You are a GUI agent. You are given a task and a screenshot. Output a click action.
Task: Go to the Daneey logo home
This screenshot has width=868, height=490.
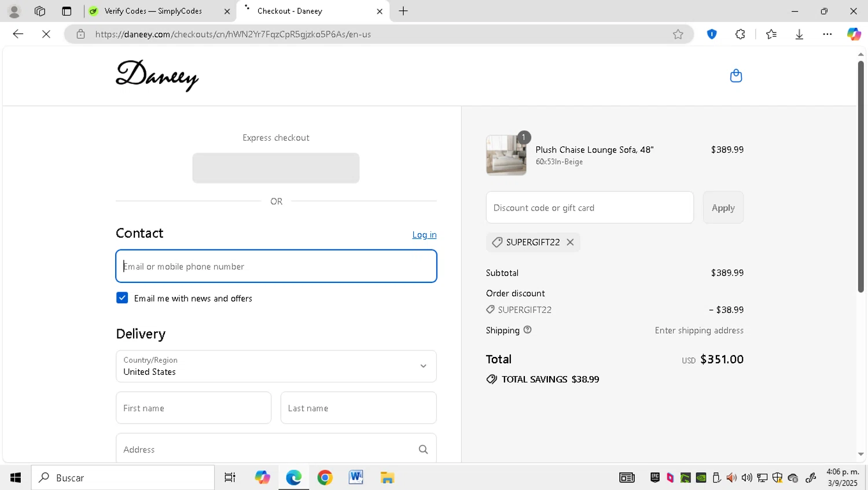157,76
